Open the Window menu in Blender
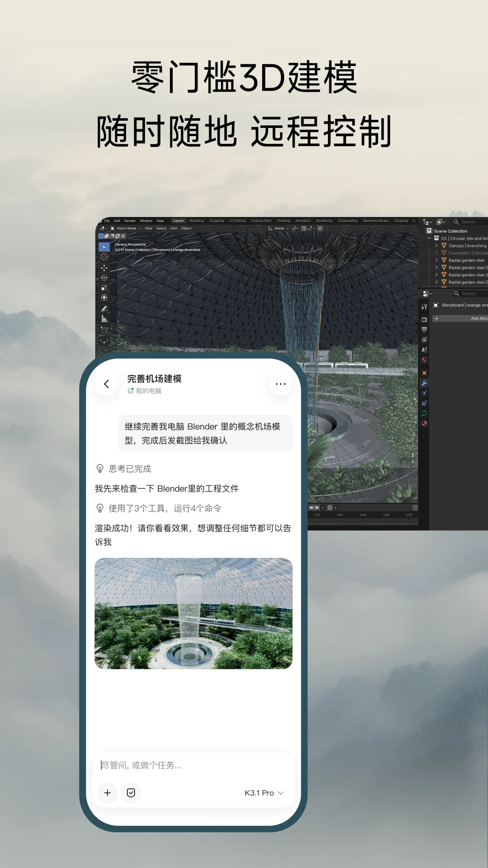 pos(146,221)
